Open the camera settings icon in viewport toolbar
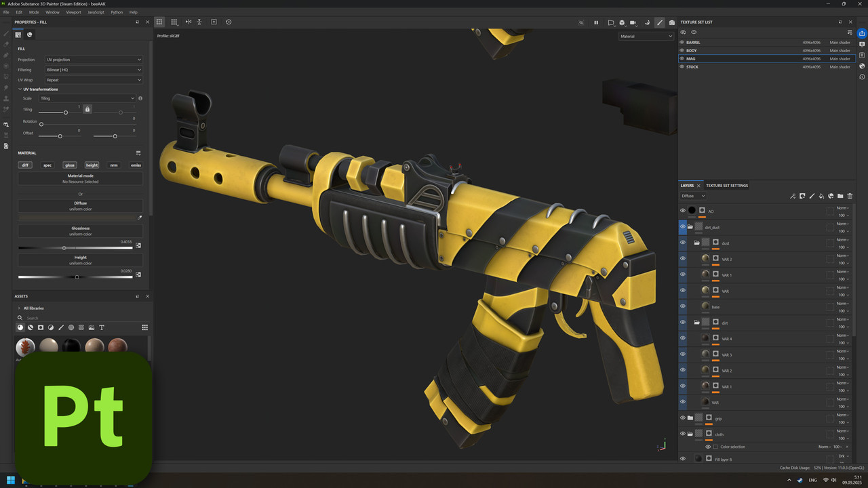868x488 pixels. [634, 22]
